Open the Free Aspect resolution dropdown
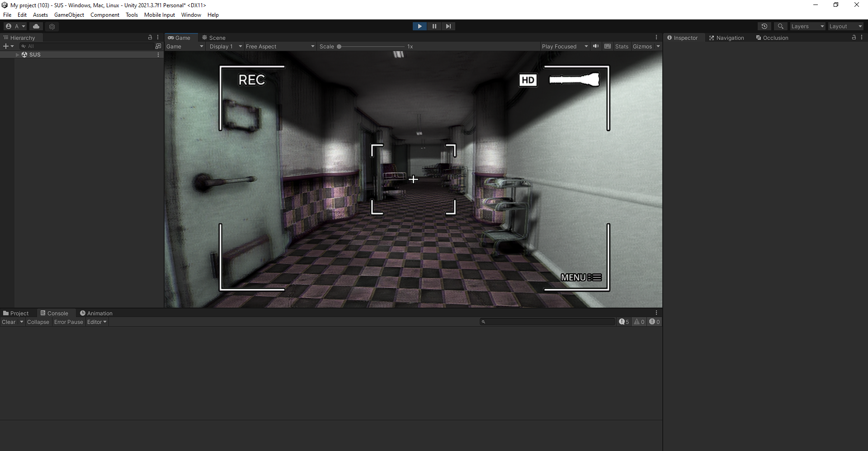 (x=280, y=46)
